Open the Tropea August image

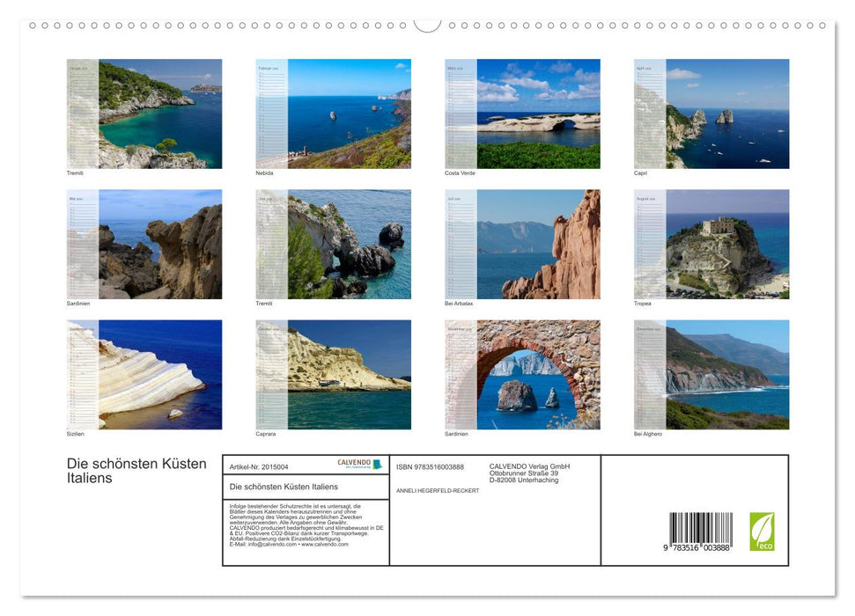[x=711, y=243]
